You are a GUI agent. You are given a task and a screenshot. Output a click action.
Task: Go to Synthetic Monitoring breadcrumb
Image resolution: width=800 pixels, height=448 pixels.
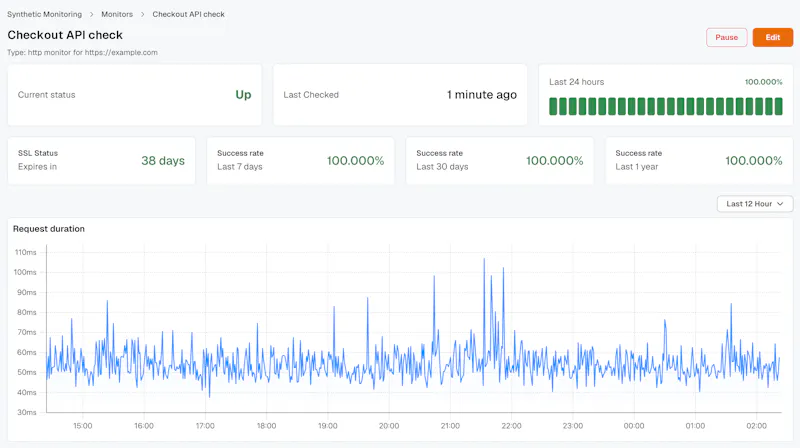44,14
